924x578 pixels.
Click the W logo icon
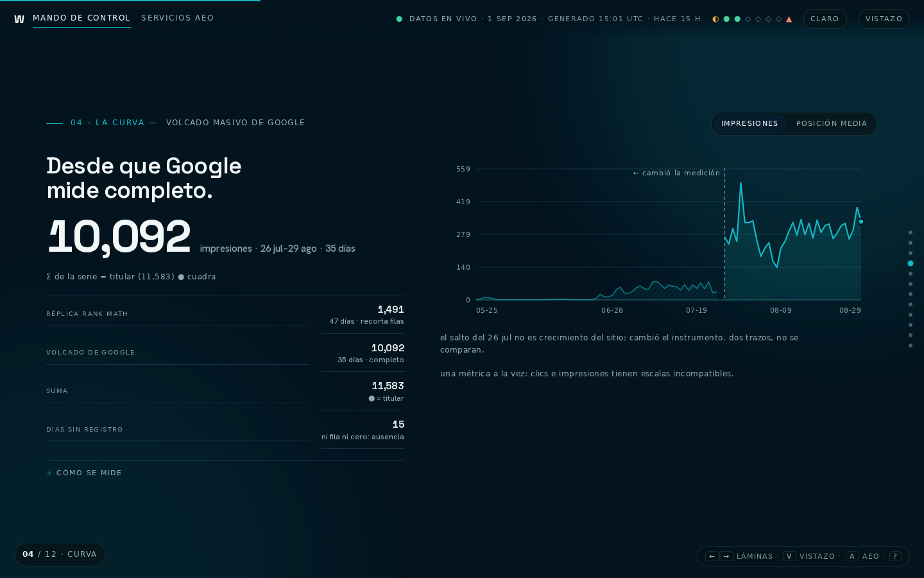coord(19,19)
